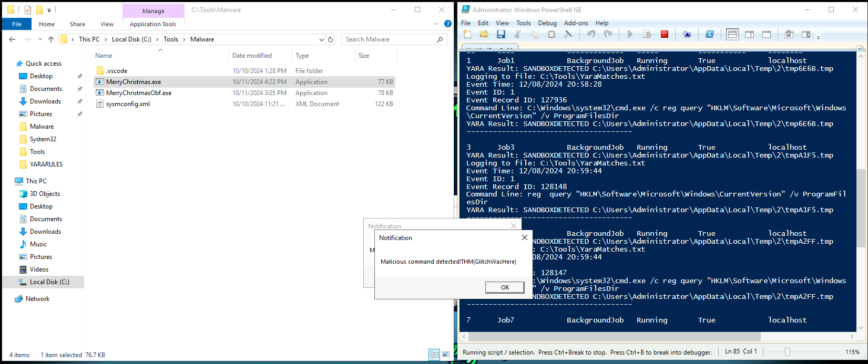The height and width of the screenshot is (364, 868).
Task: Run selection in PowerShell ISE toolbar
Action: (647, 34)
